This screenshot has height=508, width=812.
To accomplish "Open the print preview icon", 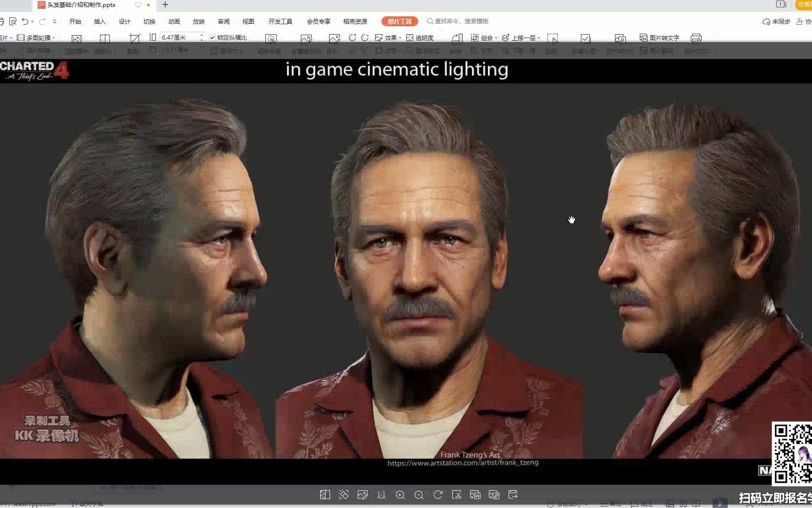I will (13, 21).
